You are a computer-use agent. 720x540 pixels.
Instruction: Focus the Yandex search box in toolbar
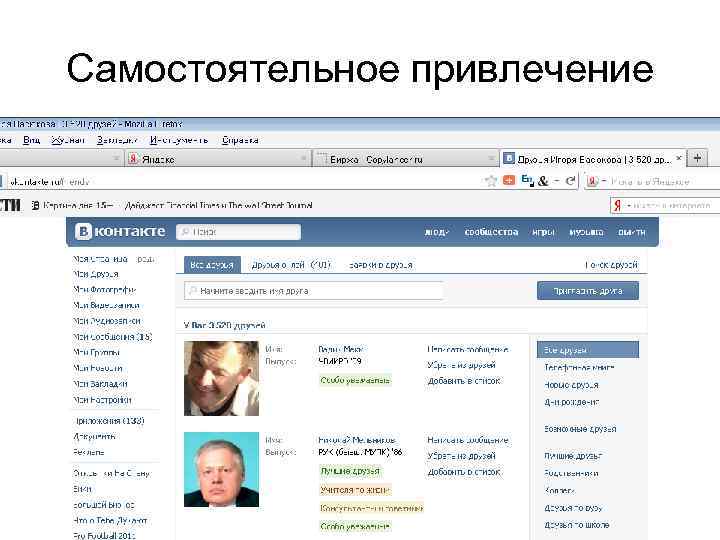tap(667, 205)
